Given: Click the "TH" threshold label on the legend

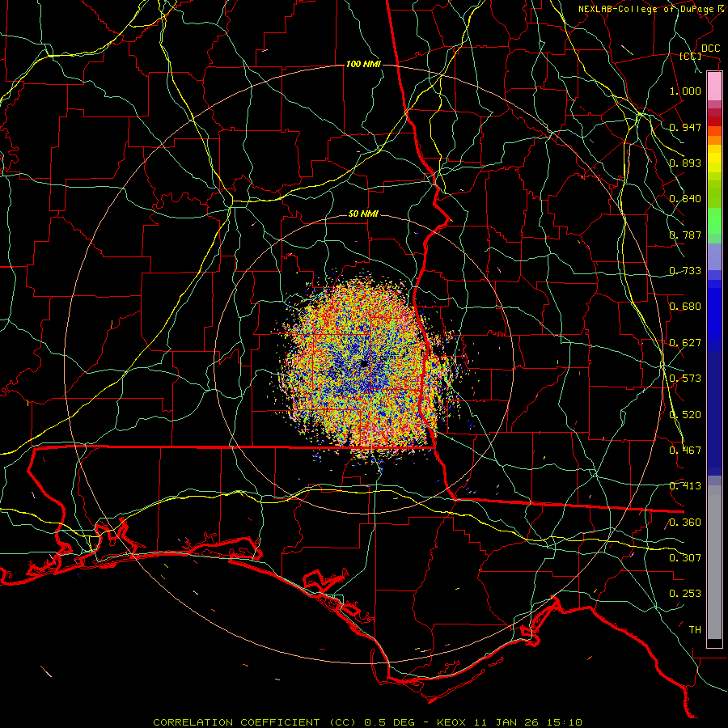Looking at the screenshot, I should (695, 630).
